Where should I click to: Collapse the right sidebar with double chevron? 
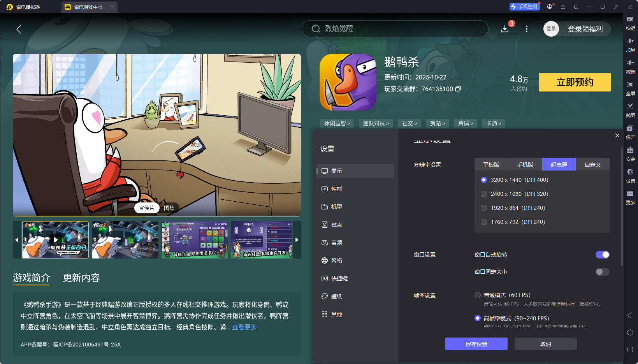coord(630,7)
